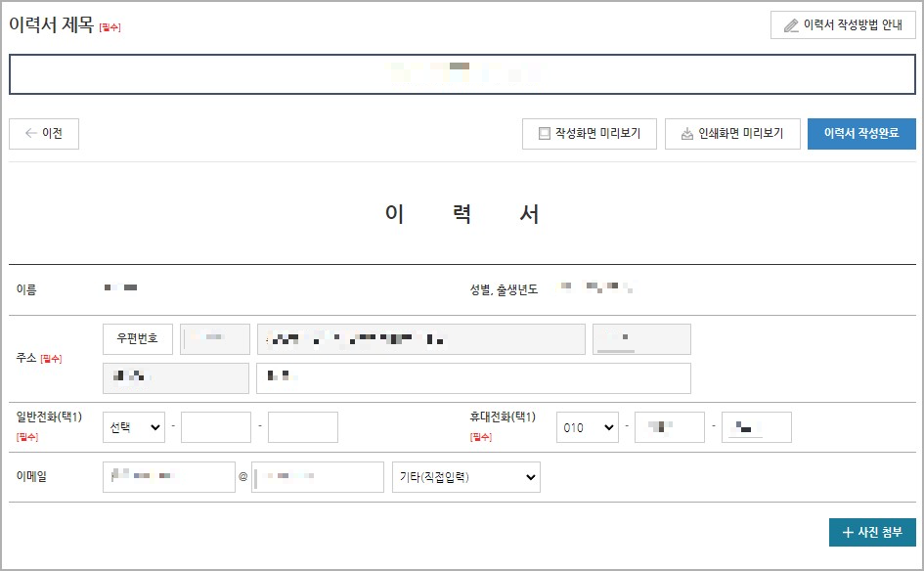Open the 010 mobile prefix dropdown
This screenshot has width=924, height=571.
pyautogui.click(x=587, y=426)
